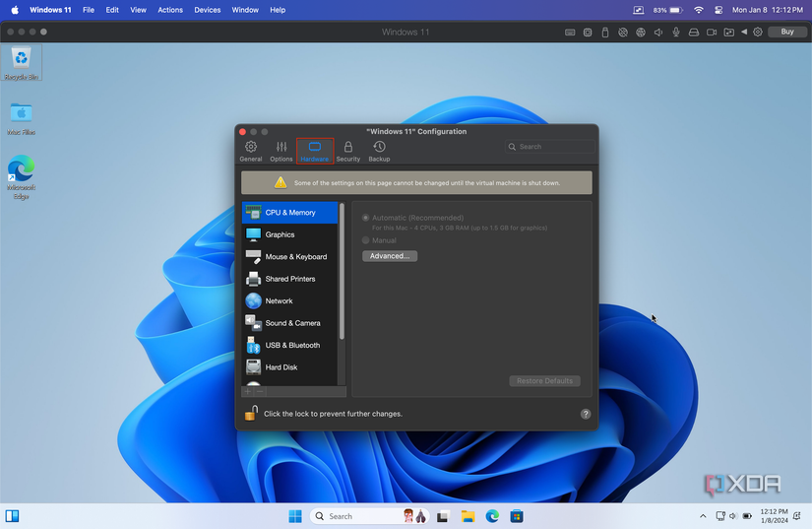Click the minus remove-device button
The height and width of the screenshot is (529, 812).
pyautogui.click(x=260, y=392)
